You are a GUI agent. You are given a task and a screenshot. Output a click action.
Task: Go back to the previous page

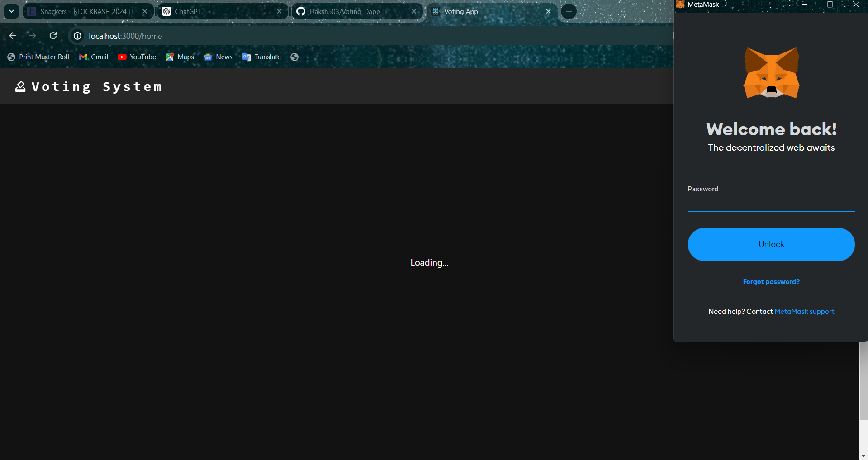pyautogui.click(x=13, y=36)
